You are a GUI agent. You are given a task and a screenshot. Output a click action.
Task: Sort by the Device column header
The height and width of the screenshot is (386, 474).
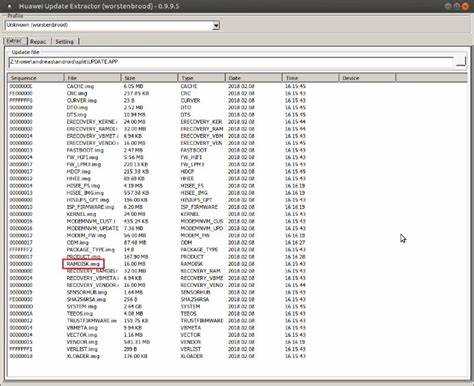pos(367,78)
